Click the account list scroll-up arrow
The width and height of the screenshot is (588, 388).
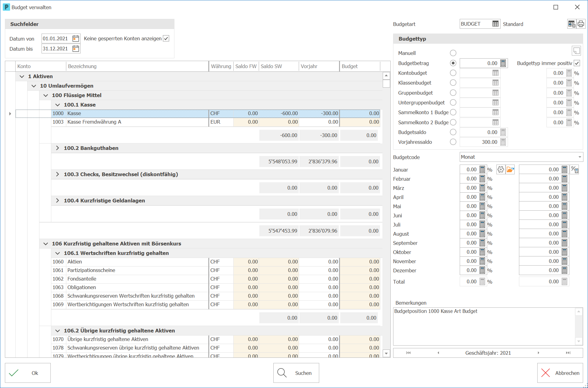pyautogui.click(x=386, y=75)
